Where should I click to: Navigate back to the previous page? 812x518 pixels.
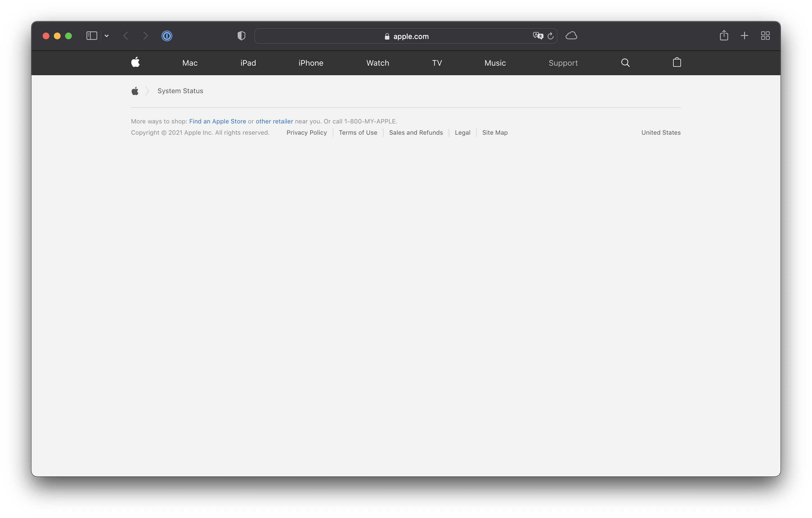[125, 36]
